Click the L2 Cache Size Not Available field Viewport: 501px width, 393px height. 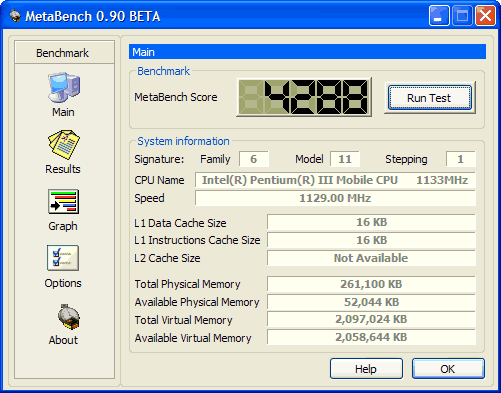(371, 258)
